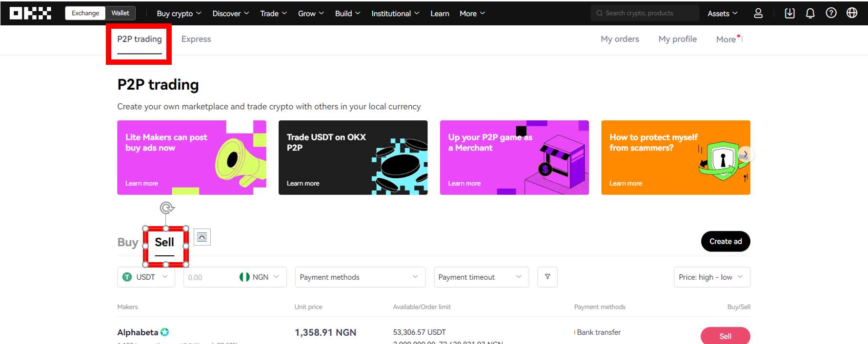
Task: Open the Lite Makers buy ads banner
Action: (x=192, y=157)
